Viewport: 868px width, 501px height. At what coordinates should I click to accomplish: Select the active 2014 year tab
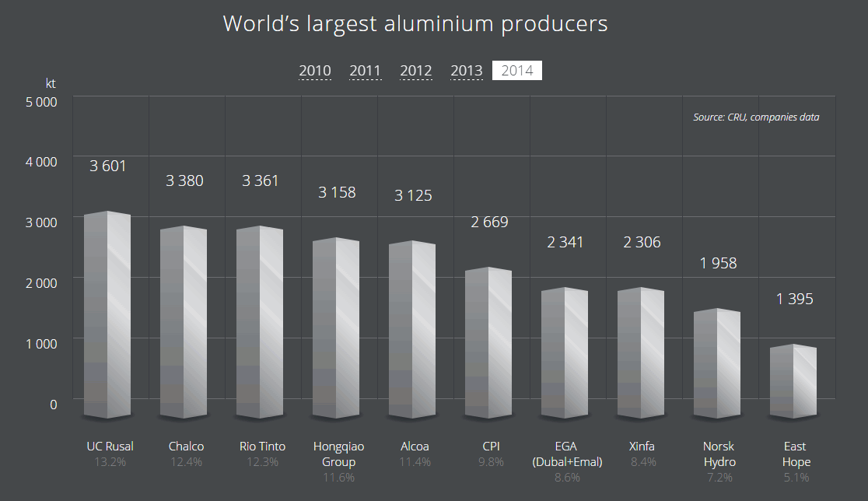[x=517, y=70]
